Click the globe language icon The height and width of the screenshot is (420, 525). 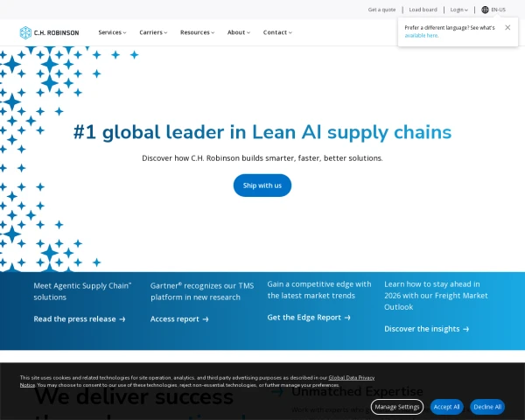tap(485, 10)
